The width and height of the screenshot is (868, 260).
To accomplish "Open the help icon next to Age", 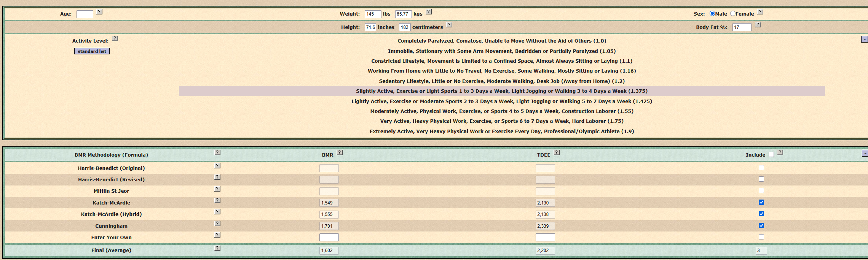I will (x=99, y=12).
